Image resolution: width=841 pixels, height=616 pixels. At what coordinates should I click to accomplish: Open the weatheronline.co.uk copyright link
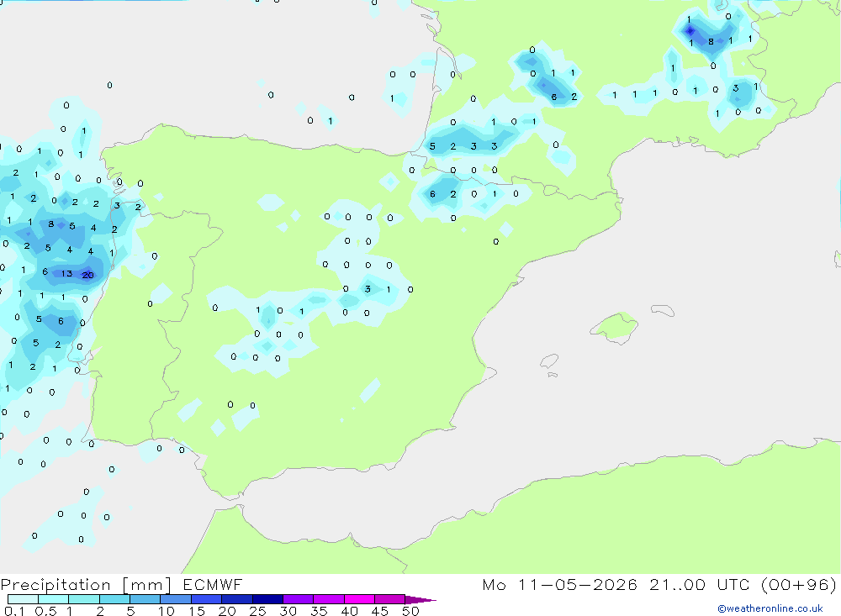770,608
